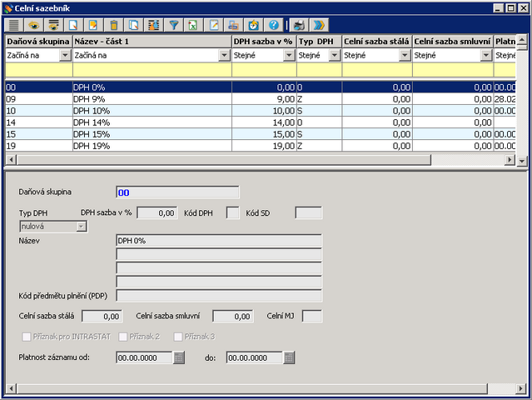Viewport: 532px width, 400px height.
Task: Click the Excel export toolbar icon
Action: [x=194, y=25]
